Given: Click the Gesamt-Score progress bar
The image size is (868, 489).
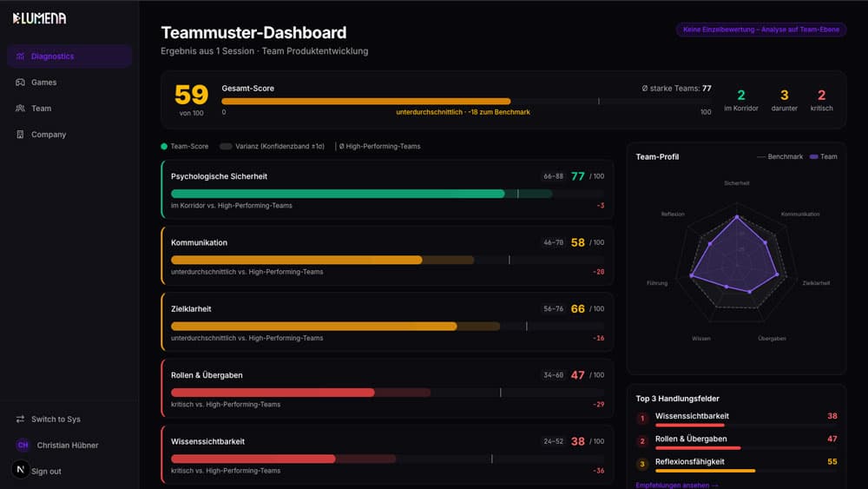Looking at the screenshot, I should pyautogui.click(x=466, y=102).
